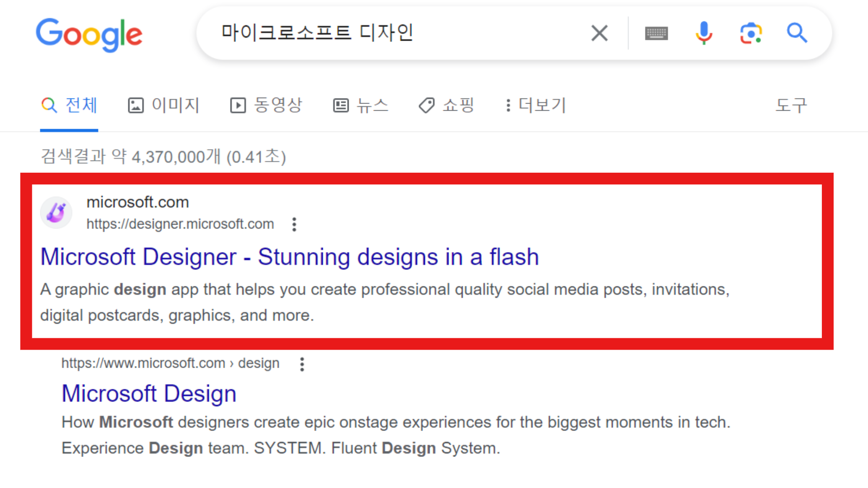Switch to the 이미지 images tab
868x488 pixels.
click(x=163, y=105)
